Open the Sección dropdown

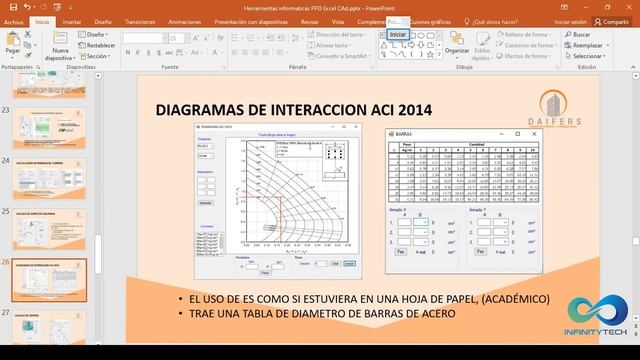coord(95,56)
